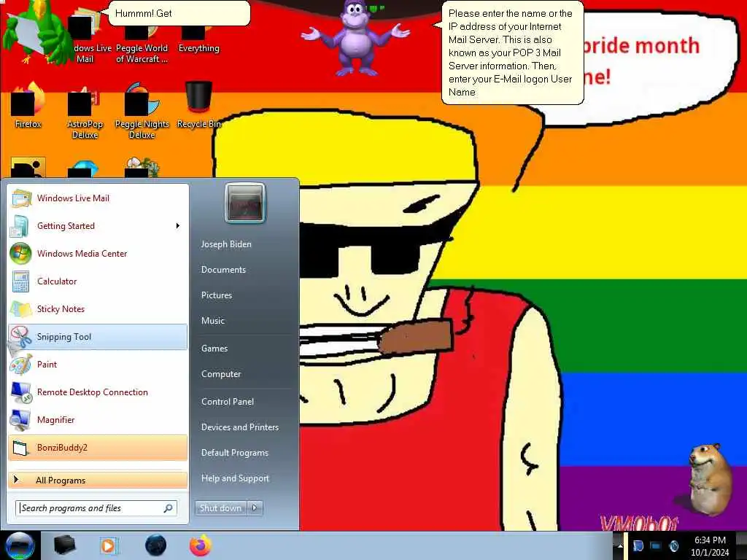Expand shut down options arrow
747x560 pixels.
[255, 508]
